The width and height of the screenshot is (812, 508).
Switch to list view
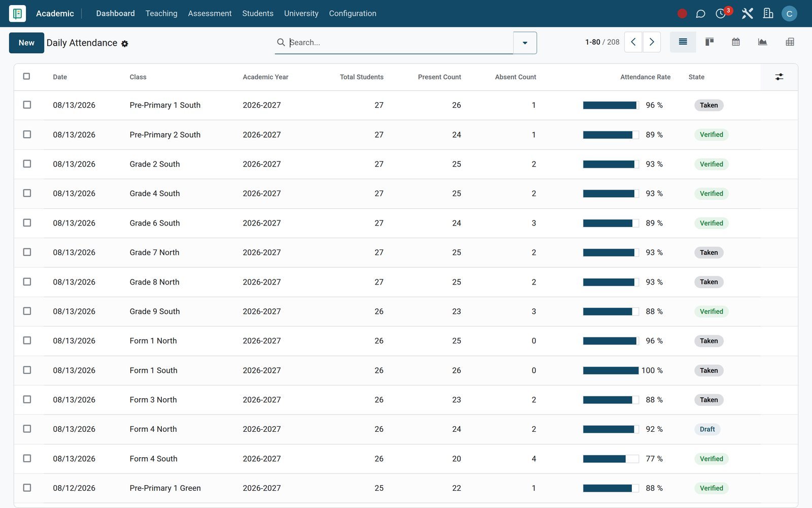pos(683,42)
